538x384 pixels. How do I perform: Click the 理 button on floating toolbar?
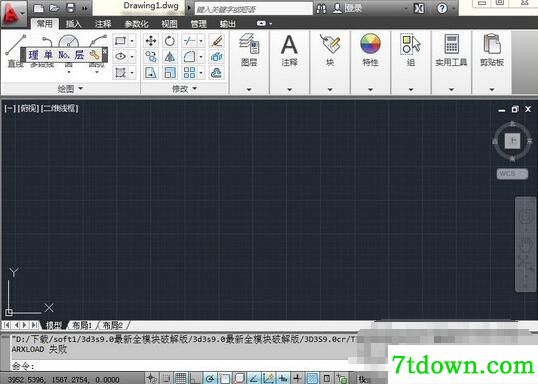pos(34,55)
